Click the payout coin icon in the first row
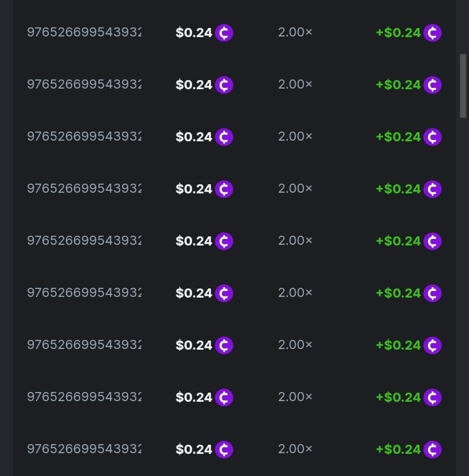This screenshot has width=469, height=476. point(433,33)
